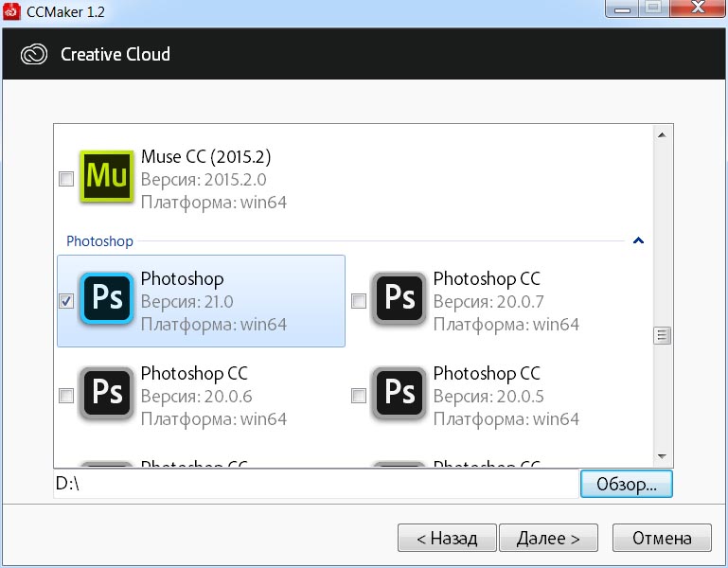Click the list scrollbar thumb
728x568 pixels.
[662, 335]
